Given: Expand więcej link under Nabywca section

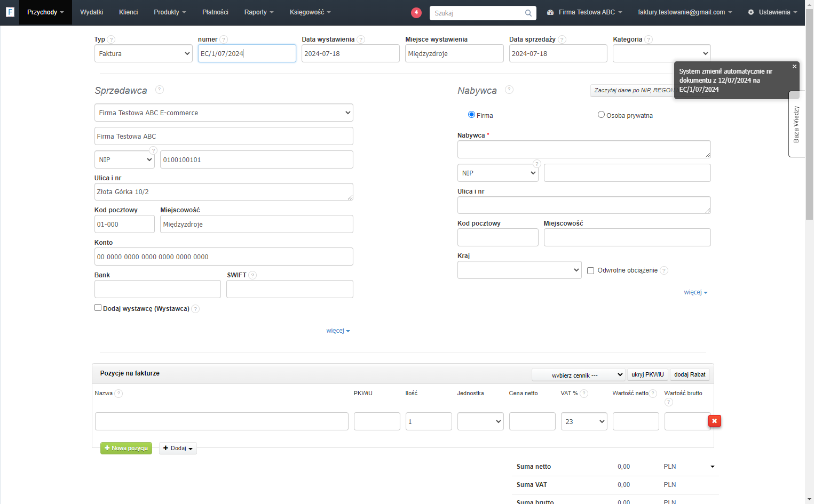Looking at the screenshot, I should pos(696,292).
